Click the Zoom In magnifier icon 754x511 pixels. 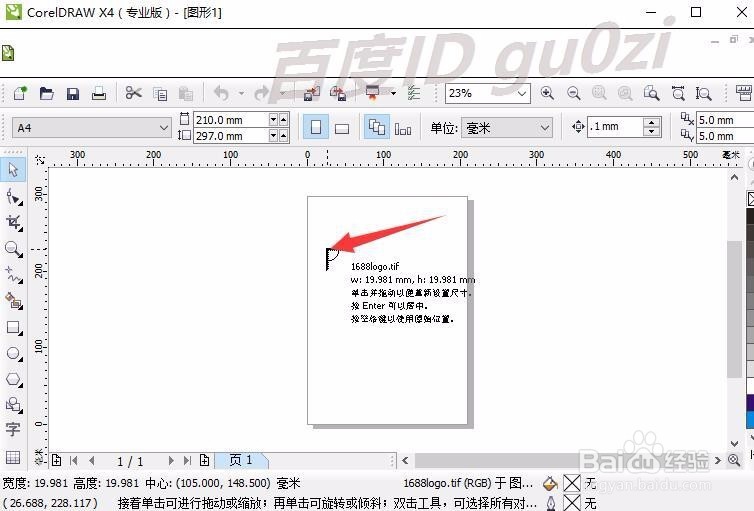[547, 93]
